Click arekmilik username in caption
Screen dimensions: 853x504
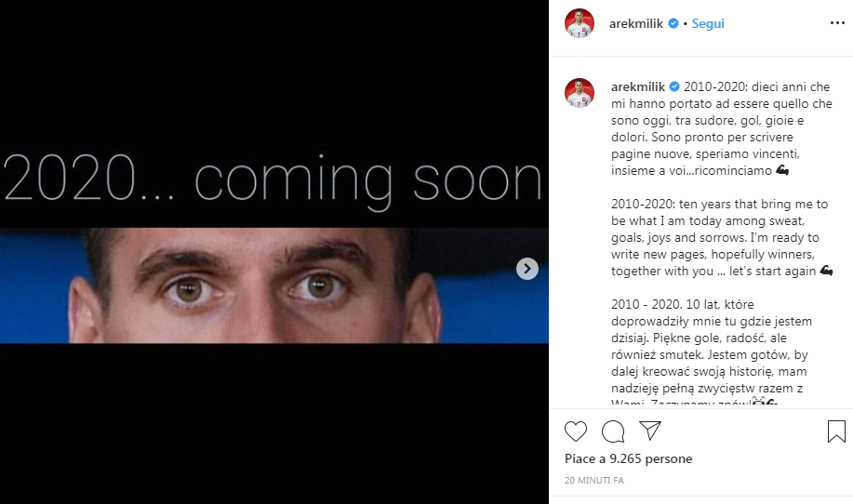(638, 87)
